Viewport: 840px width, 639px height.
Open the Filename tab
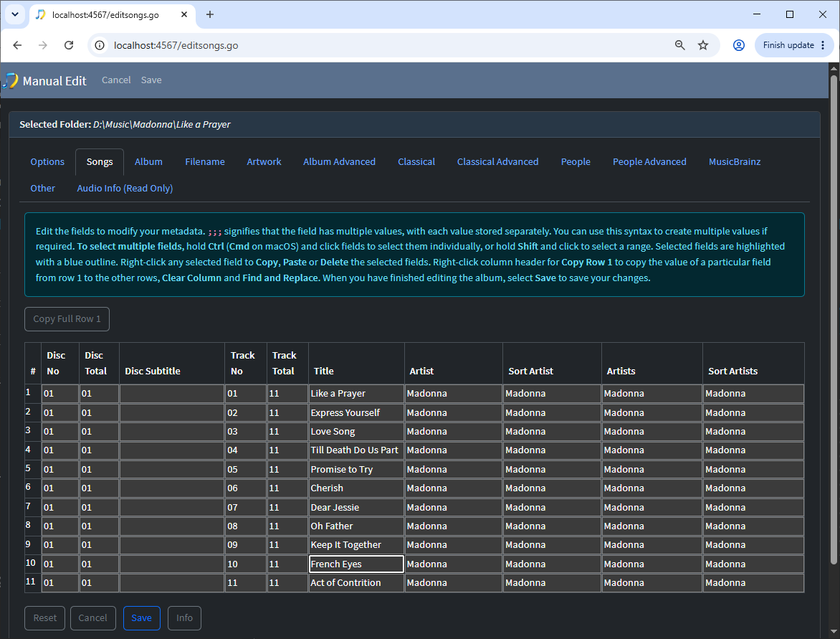[205, 162]
